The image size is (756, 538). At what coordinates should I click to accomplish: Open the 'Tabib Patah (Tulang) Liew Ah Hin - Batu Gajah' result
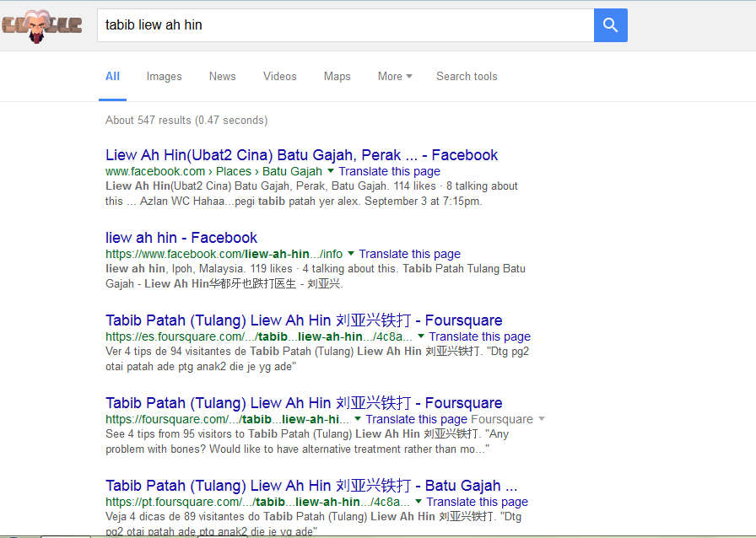pos(311,486)
